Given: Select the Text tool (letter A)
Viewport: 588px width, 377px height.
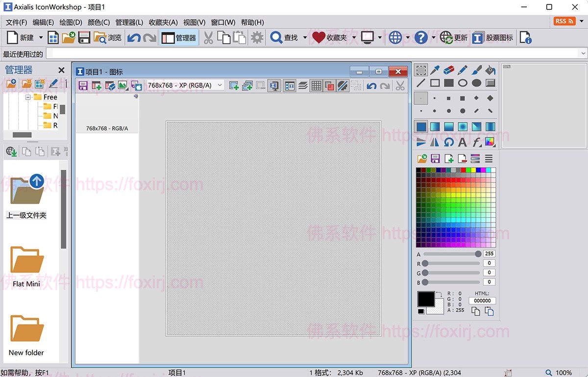Looking at the screenshot, I should [463, 142].
